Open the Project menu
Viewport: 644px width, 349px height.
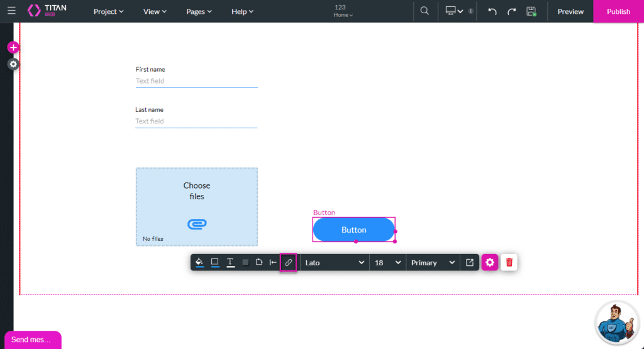pos(108,11)
